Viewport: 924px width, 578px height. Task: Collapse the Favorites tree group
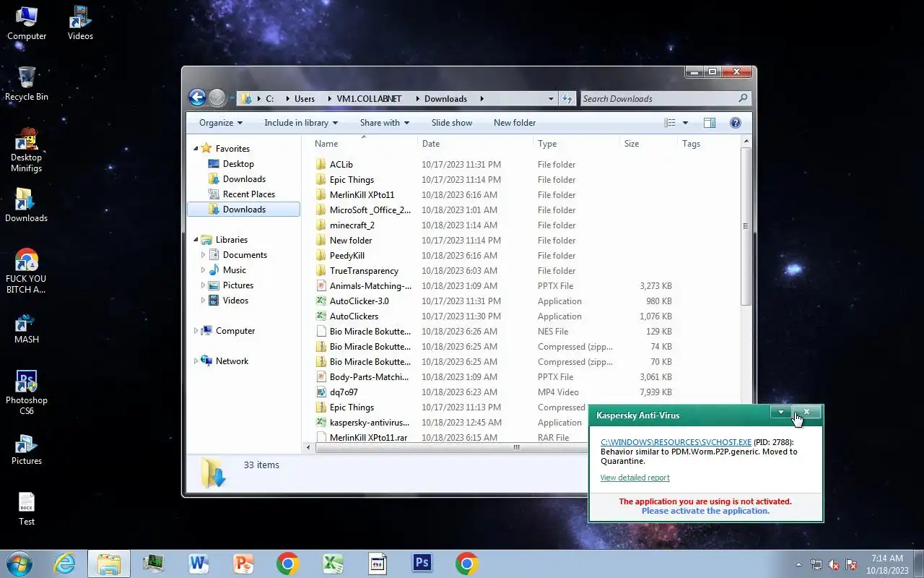(196, 149)
